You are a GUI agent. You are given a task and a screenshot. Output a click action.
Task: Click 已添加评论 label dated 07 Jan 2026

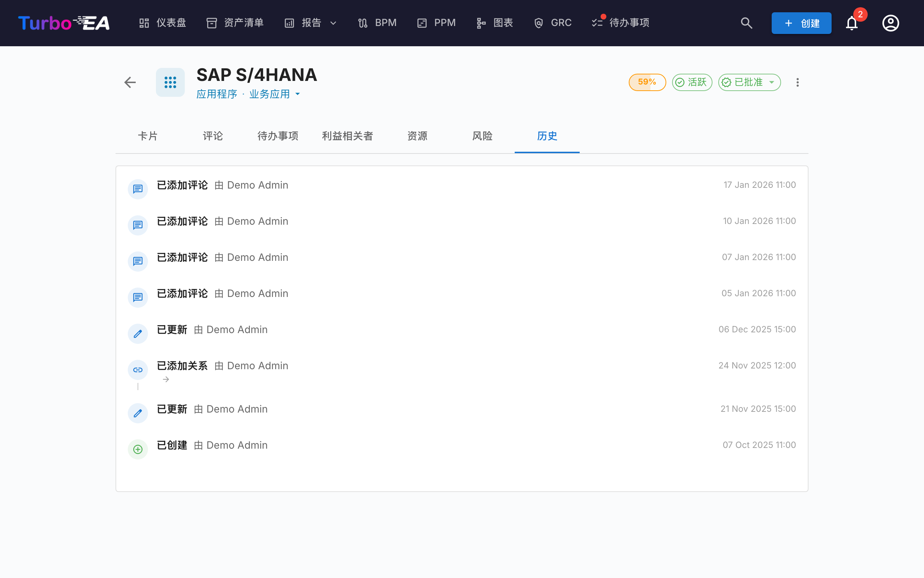[x=182, y=257]
